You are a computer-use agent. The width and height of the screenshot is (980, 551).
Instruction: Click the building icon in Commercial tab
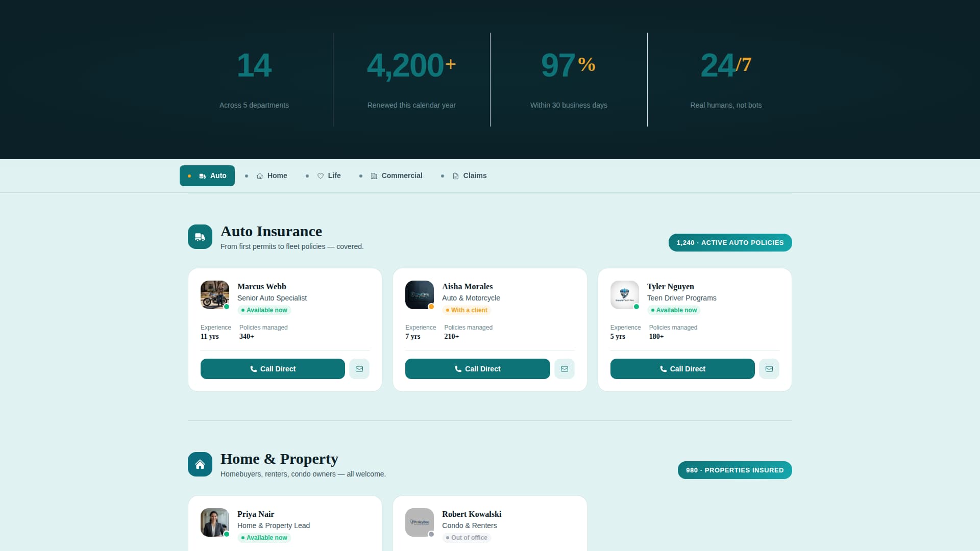(374, 176)
